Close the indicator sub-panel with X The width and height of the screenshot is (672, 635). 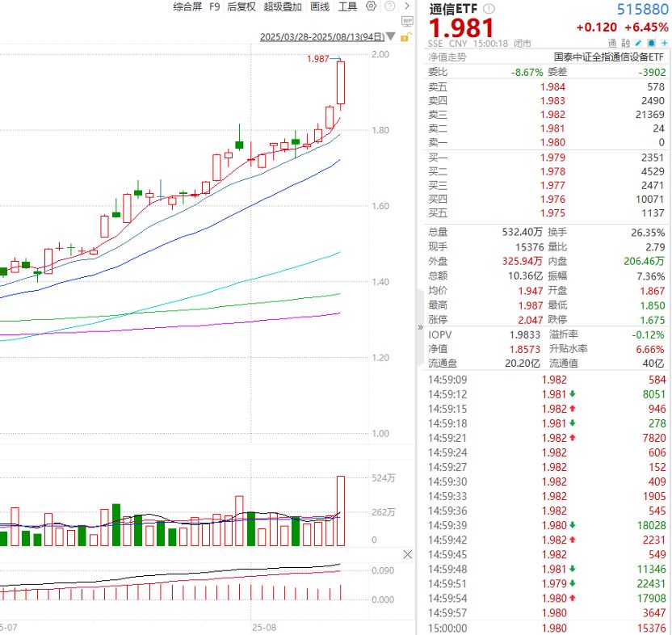(406, 554)
